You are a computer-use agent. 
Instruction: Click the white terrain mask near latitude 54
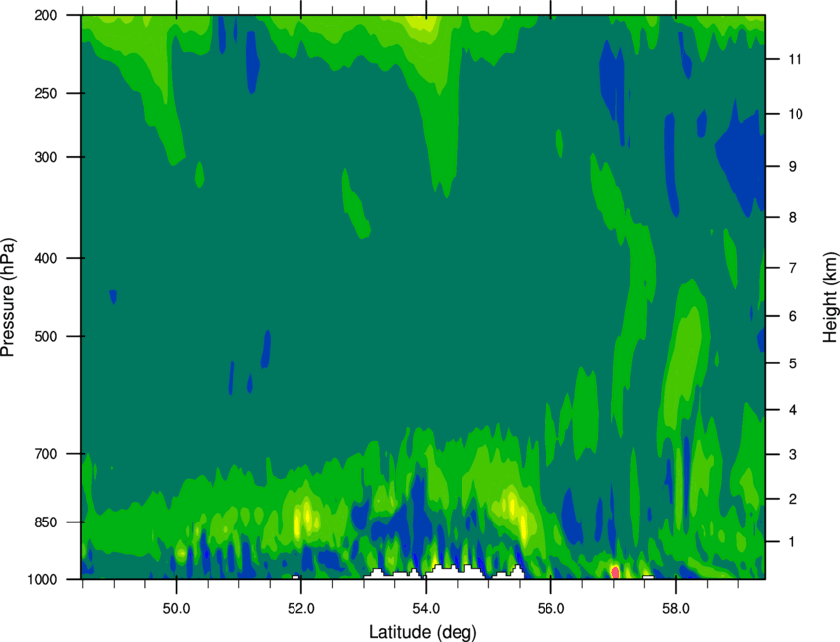coord(455,572)
